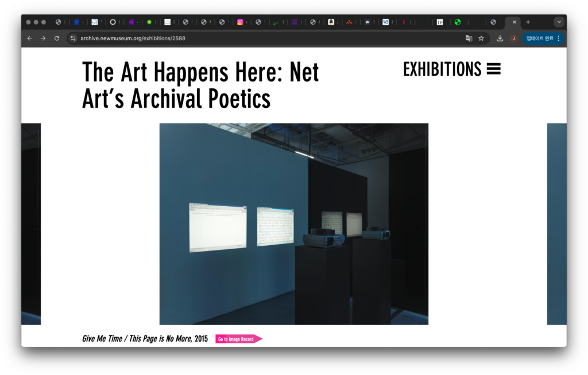
Task: Bookmark this page with the star icon
Action: coord(481,38)
